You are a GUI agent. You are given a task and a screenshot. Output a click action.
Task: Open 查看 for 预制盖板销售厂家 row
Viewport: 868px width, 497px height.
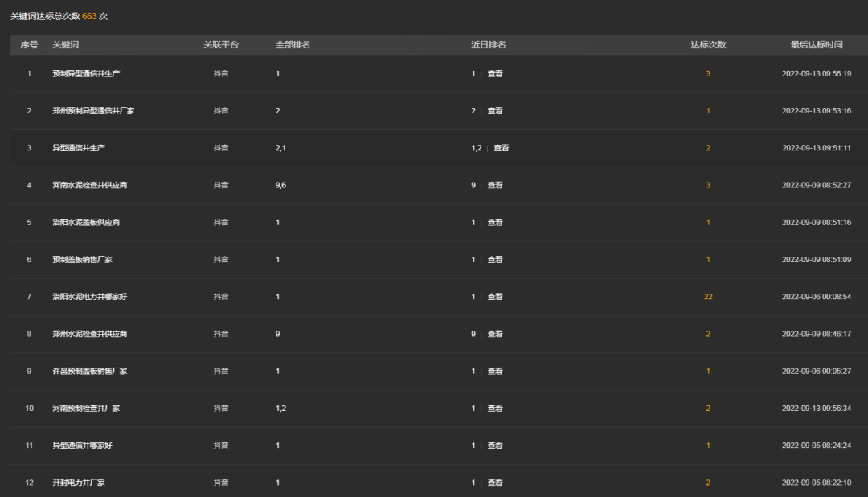[495, 260]
